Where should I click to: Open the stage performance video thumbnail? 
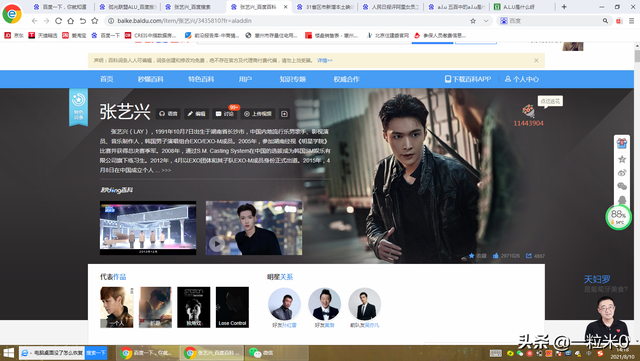pyautogui.click(x=148, y=228)
